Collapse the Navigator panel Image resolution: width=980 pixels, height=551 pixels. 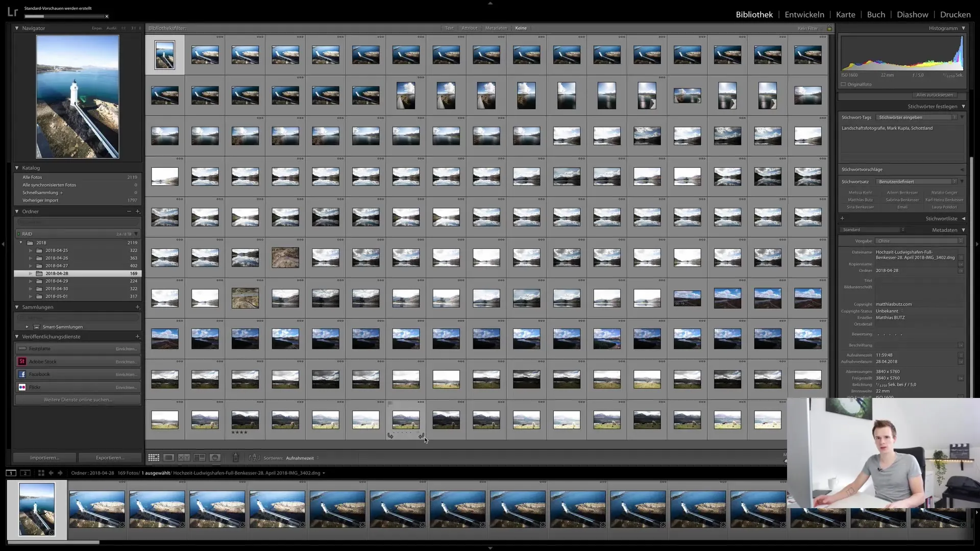17,28
